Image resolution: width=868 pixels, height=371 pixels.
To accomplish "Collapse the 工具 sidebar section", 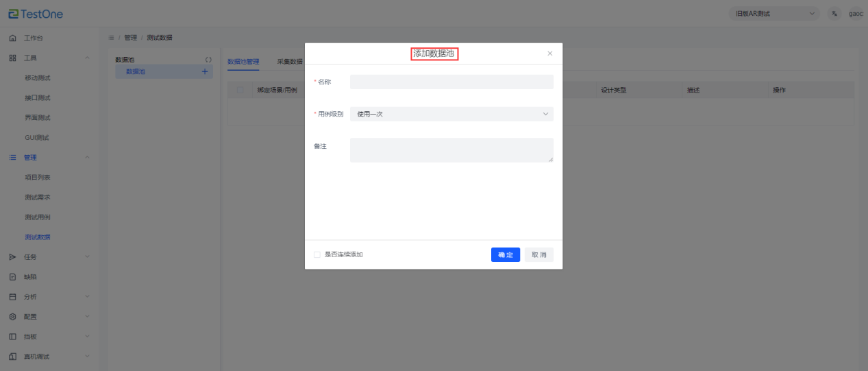I will pyautogui.click(x=86, y=58).
